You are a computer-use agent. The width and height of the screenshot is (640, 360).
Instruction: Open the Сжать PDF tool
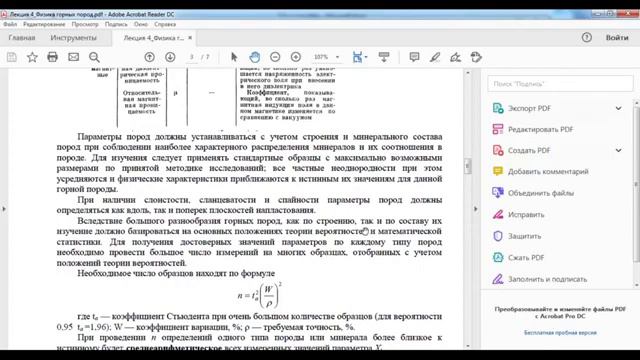526,258
